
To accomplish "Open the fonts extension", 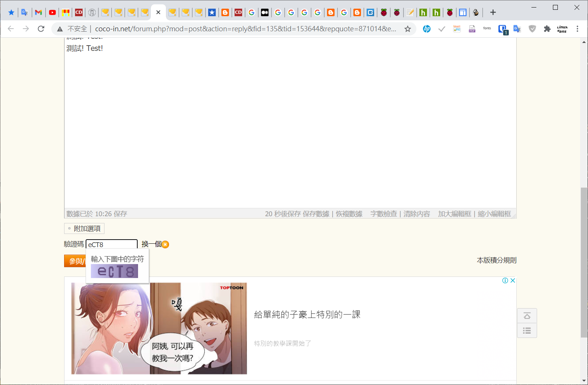I will [487, 29].
